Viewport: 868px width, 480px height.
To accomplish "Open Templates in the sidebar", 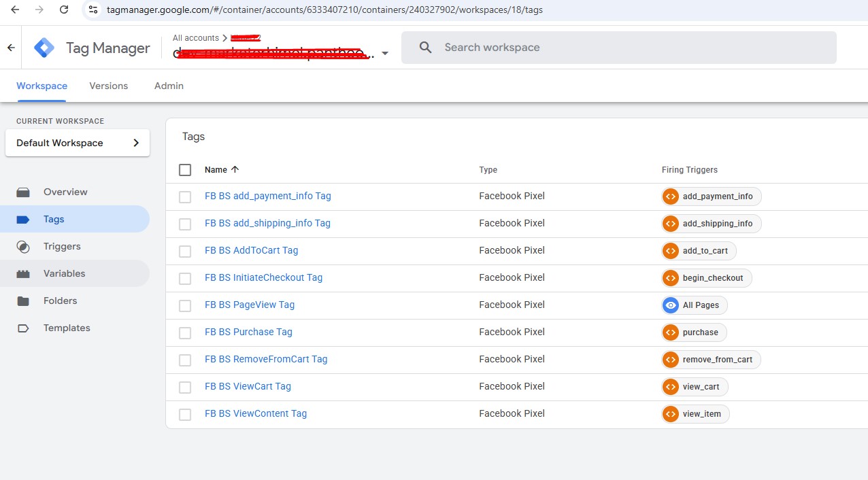I will coord(67,328).
